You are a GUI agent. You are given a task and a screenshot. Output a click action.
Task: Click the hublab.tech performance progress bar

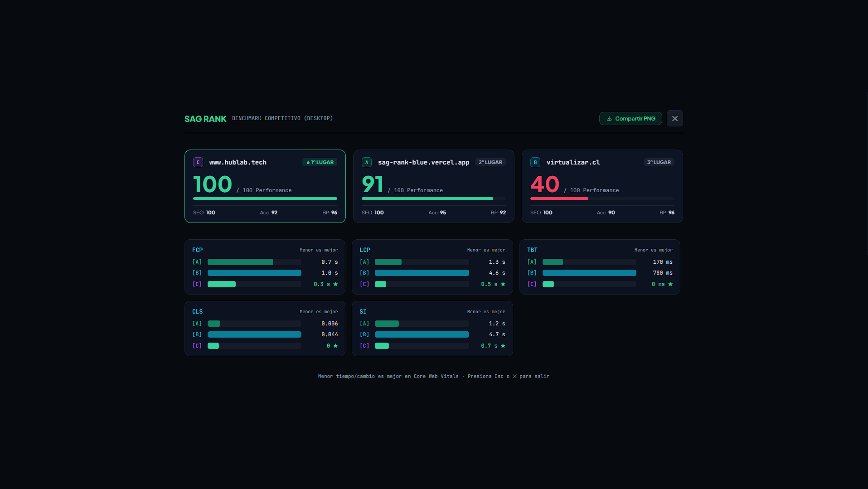(265, 199)
